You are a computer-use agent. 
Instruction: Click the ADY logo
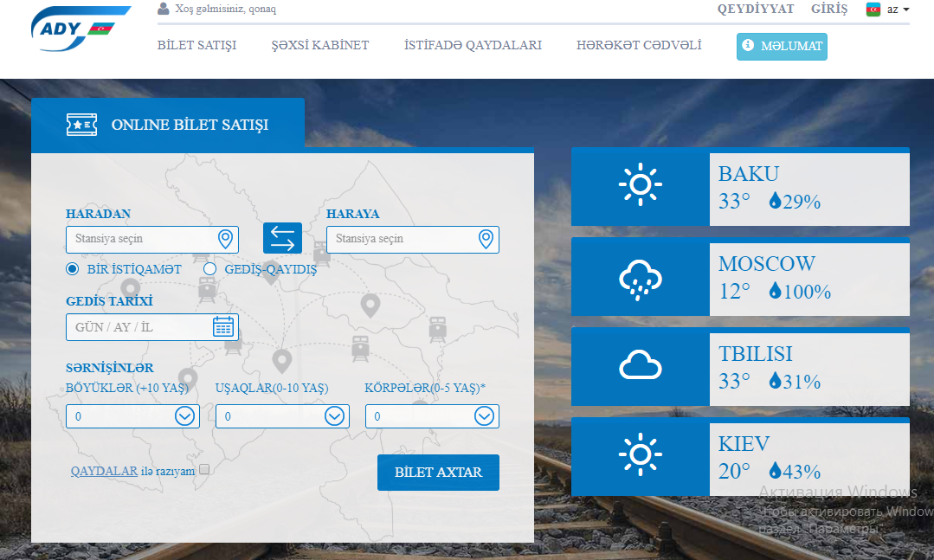coord(74,31)
